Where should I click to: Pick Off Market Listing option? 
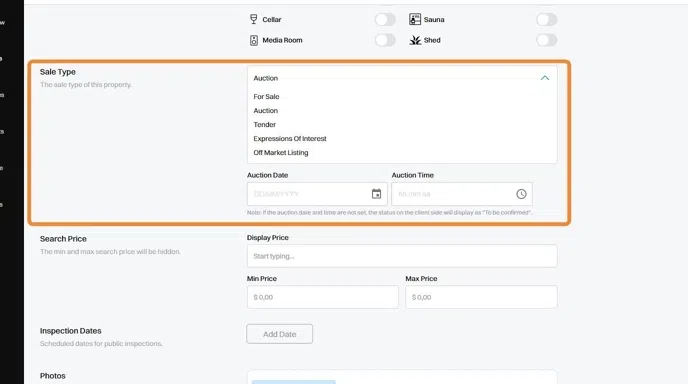point(281,153)
